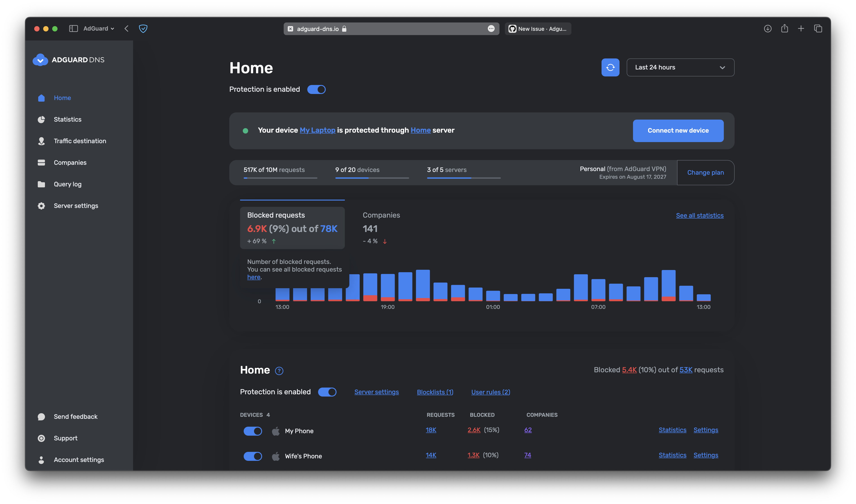The width and height of the screenshot is (856, 504).
Task: Open the Last 24 hours time range dropdown
Action: click(680, 67)
